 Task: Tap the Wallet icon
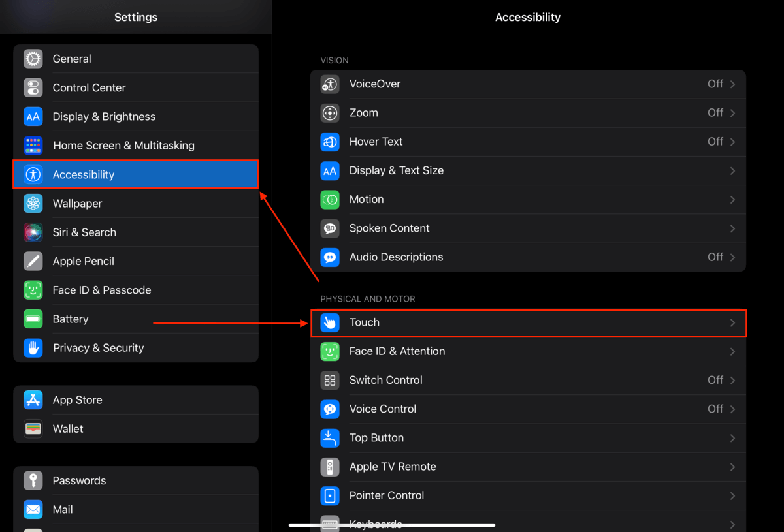pos(33,429)
